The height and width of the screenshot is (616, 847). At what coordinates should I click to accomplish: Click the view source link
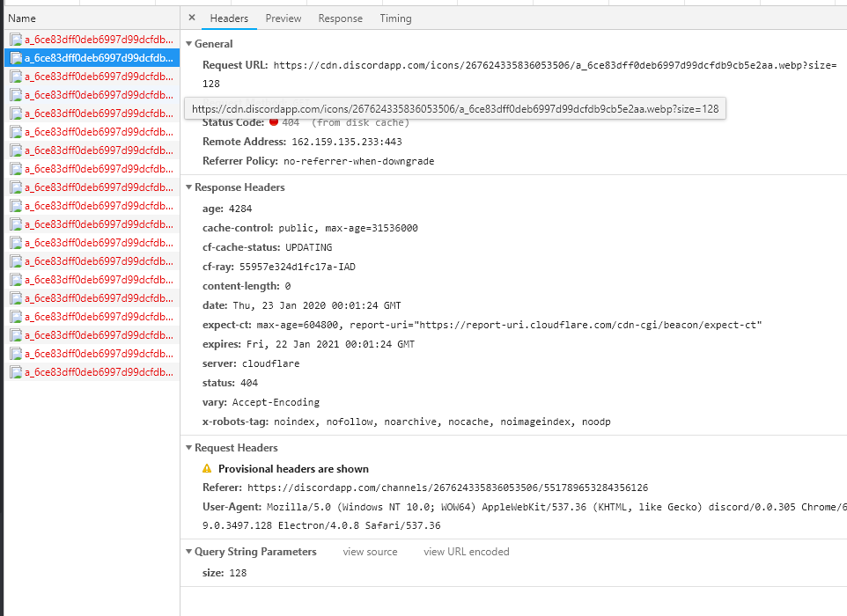click(370, 552)
